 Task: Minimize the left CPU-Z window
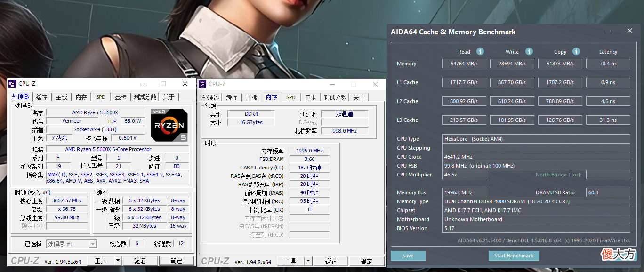pyautogui.click(x=143, y=84)
